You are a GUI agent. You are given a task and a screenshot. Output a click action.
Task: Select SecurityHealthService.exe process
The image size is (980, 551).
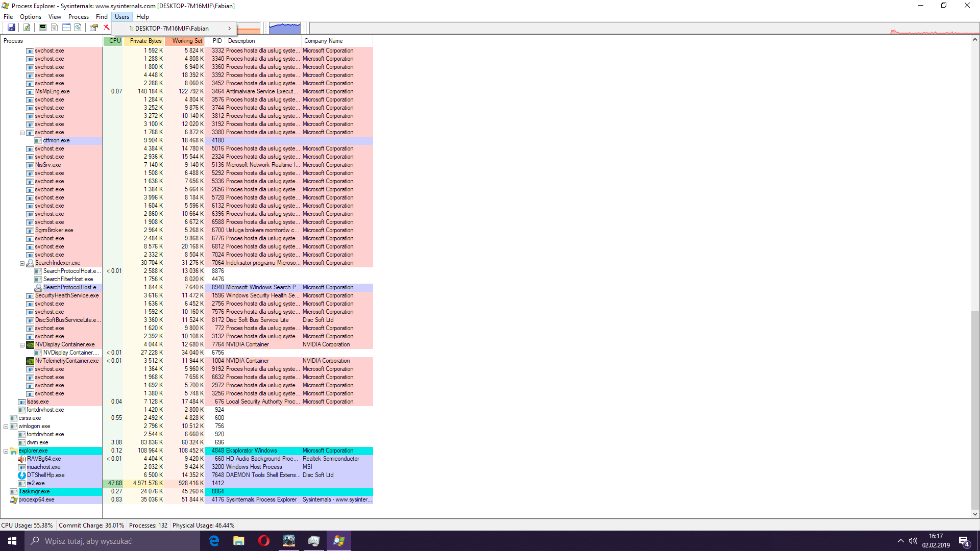click(x=67, y=295)
